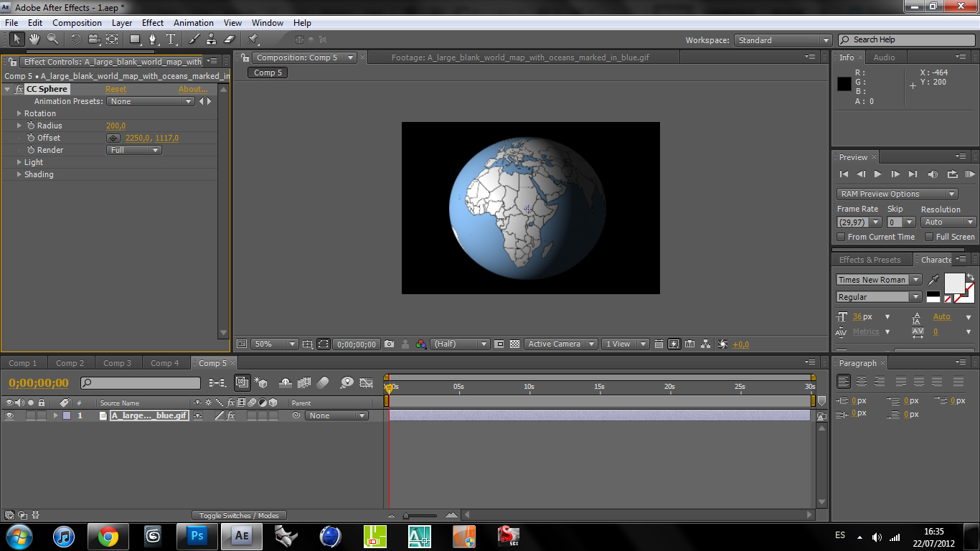Switch to the Audio panel tab
Screen dimensions: 980x551
coord(884,57)
